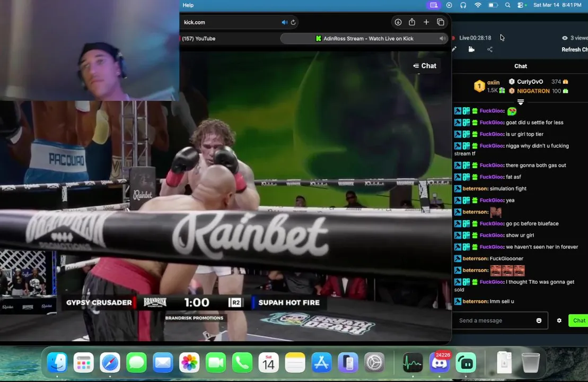Image resolution: width=588 pixels, height=382 pixels.
Task: Expand the leaderboard chevron below oxiin
Action: tap(521, 102)
